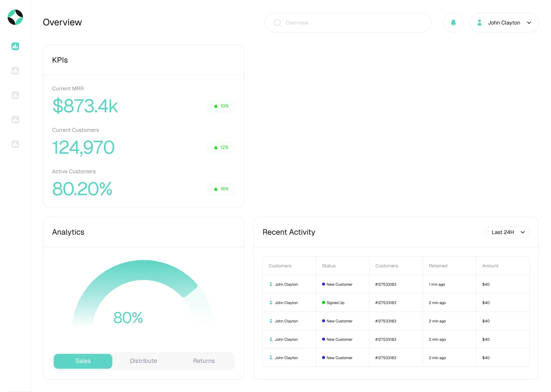The width and height of the screenshot is (551, 392).
Task: Open the Last 24H time range dropdown
Action: pyautogui.click(x=507, y=232)
